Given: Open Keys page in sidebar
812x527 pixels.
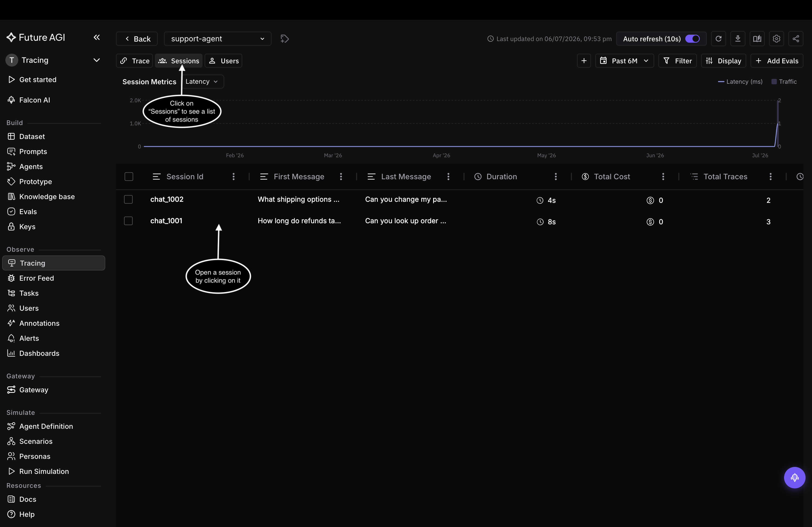Looking at the screenshot, I should (53, 226).
